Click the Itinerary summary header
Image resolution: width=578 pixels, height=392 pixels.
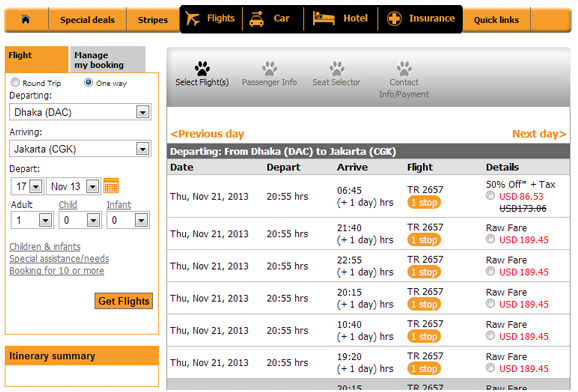point(82,356)
